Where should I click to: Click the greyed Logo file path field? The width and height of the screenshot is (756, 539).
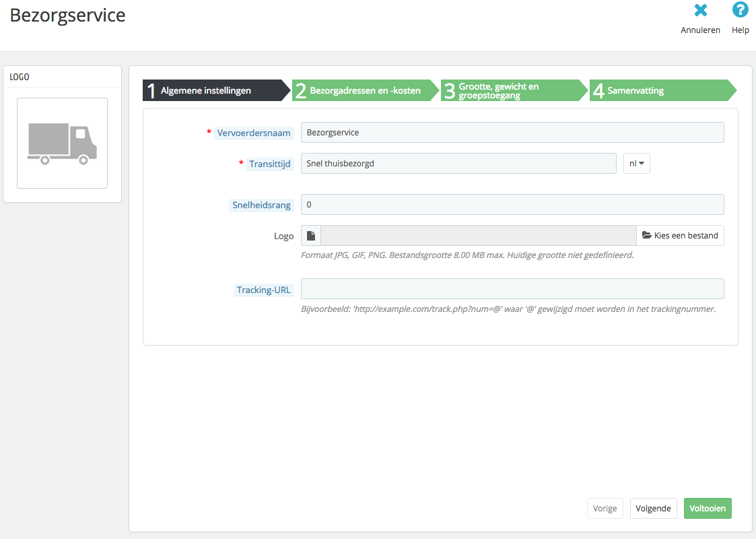[479, 236]
